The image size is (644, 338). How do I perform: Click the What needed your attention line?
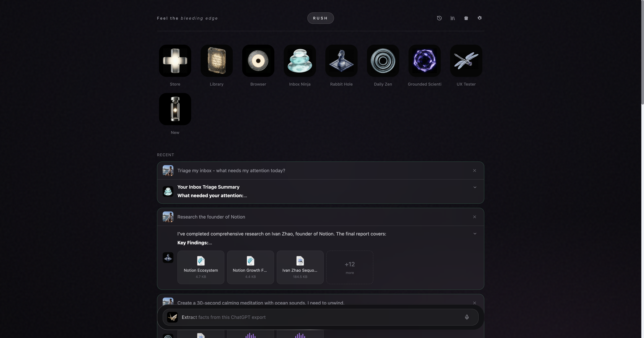point(212,196)
